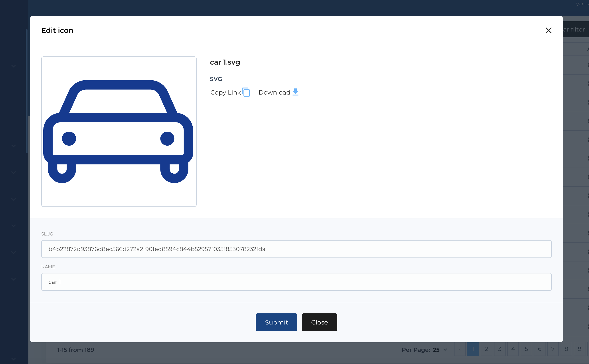Expand the second sidebar chevron from top
Image resolution: width=589 pixels, height=364 pixels.
[x=14, y=146]
